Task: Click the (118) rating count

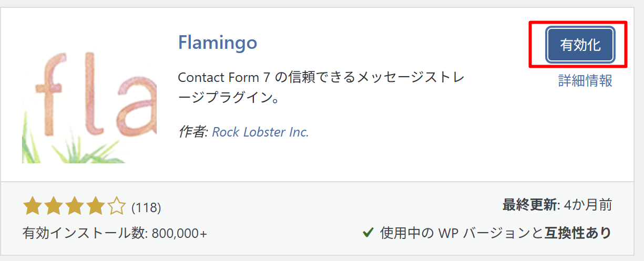Action: pyautogui.click(x=146, y=207)
